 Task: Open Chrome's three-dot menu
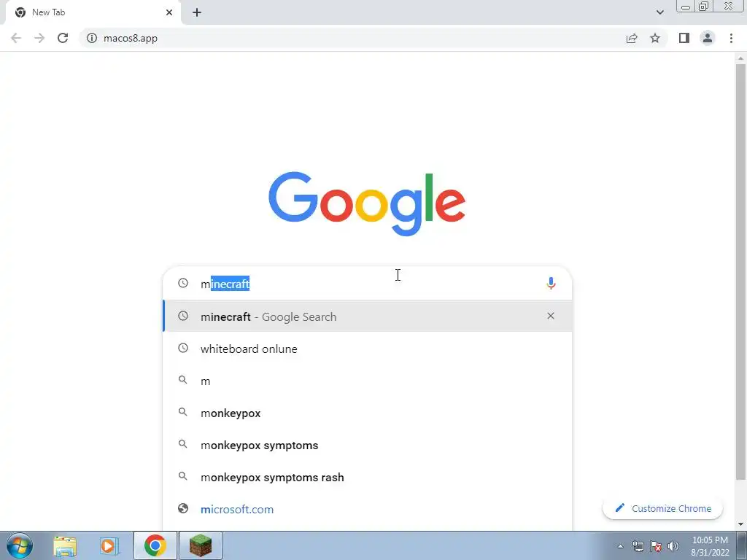(x=731, y=38)
